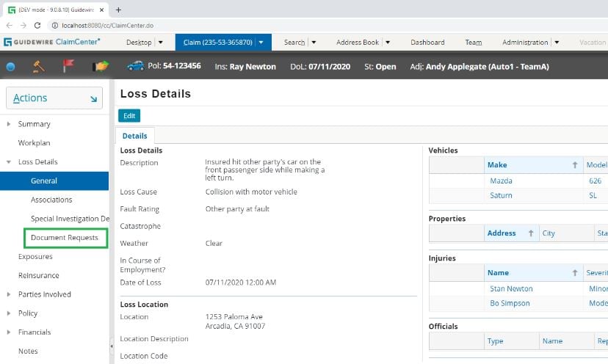Open Document Requests in sidebar
The height and width of the screenshot is (364, 608).
65,238
